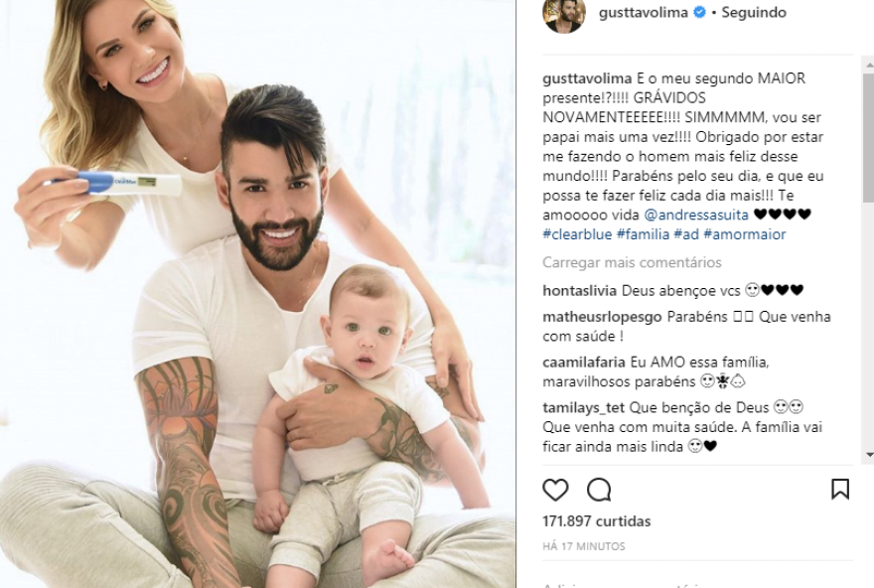Save the post with the bookmark icon
Viewport: 874px width, 588px height.
click(840, 490)
